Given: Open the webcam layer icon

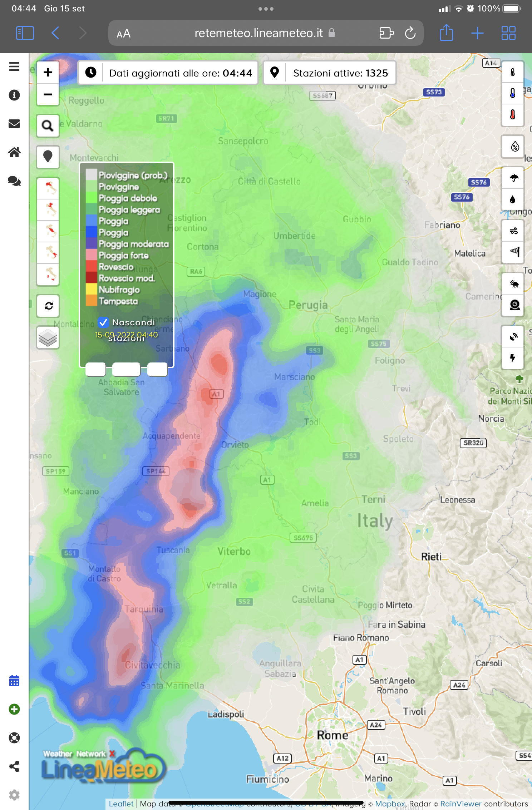Looking at the screenshot, I should (x=513, y=305).
